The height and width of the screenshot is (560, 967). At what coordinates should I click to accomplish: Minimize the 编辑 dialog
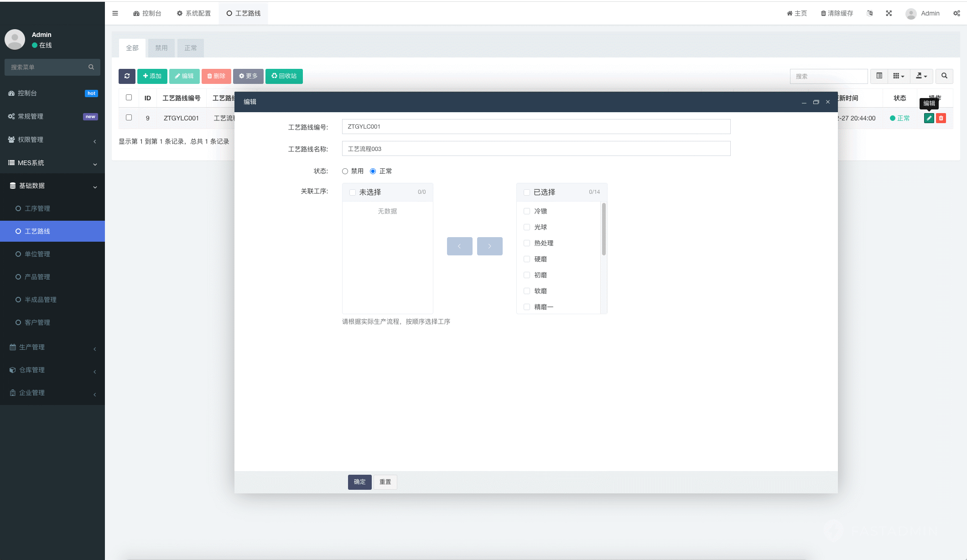click(804, 102)
